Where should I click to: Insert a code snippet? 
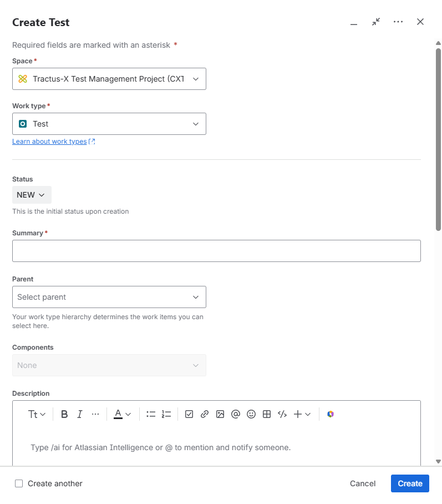(x=282, y=414)
